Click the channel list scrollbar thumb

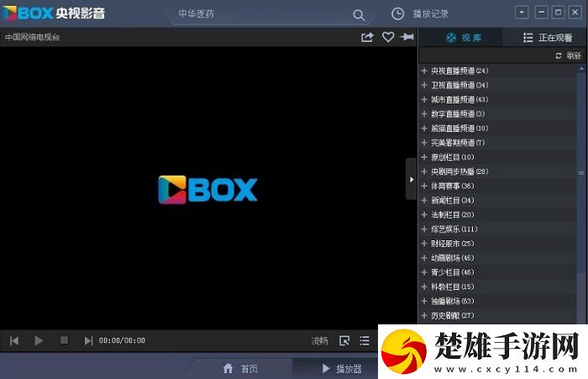(x=581, y=173)
